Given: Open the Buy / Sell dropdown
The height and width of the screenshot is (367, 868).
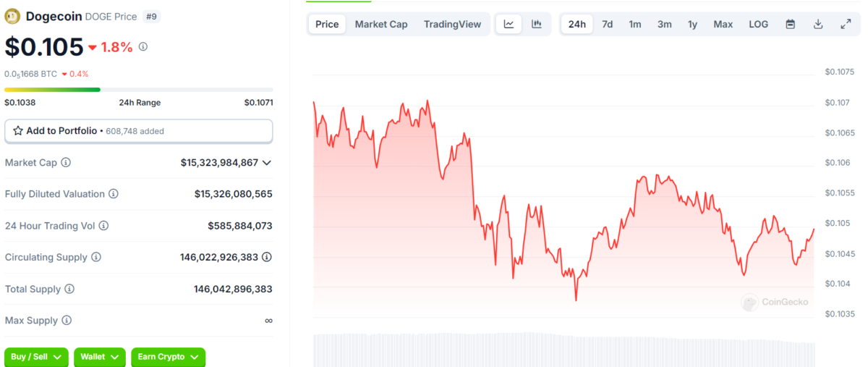Looking at the screenshot, I should pos(36,357).
